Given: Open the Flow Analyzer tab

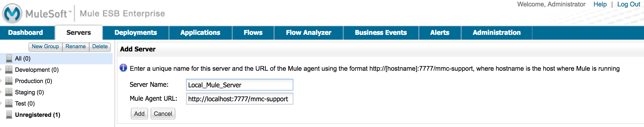Looking at the screenshot, I should coord(309,33).
